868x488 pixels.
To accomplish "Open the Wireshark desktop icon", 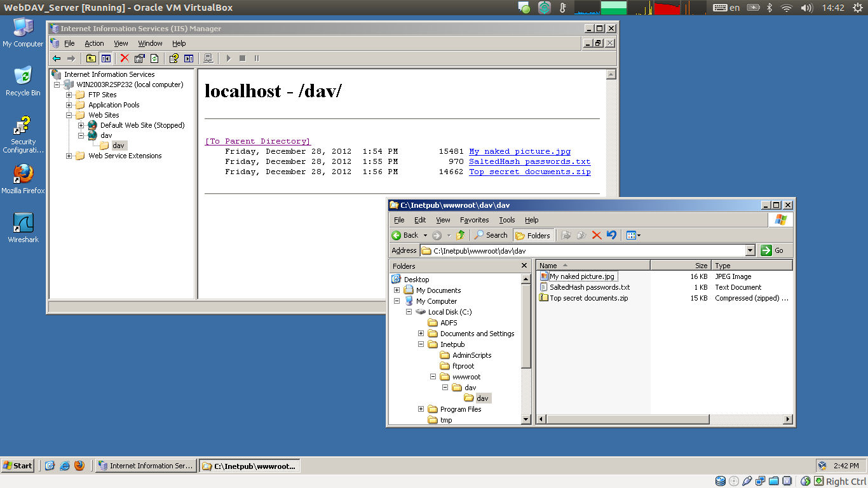I will (23, 228).
